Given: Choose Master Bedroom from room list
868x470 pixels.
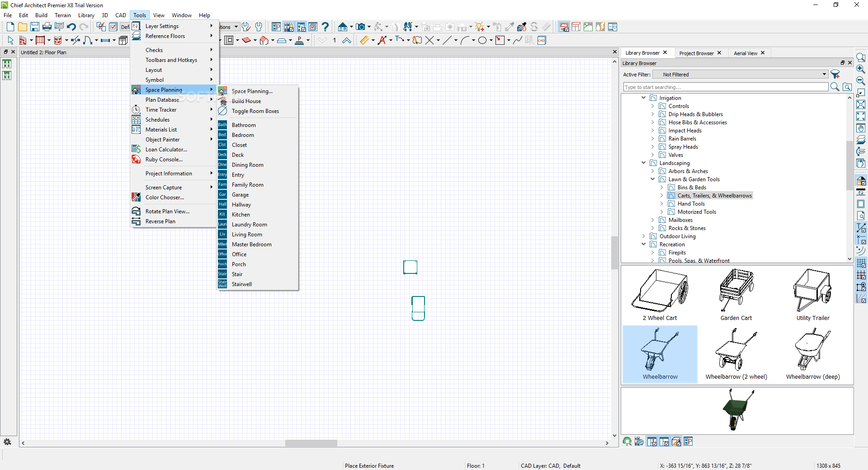Looking at the screenshot, I should 251,244.
